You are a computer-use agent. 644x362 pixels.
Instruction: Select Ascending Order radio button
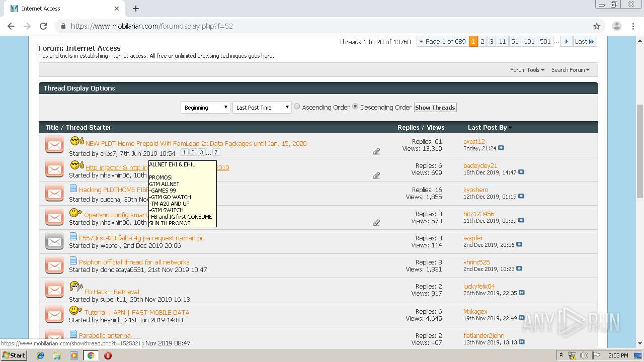[x=297, y=106]
